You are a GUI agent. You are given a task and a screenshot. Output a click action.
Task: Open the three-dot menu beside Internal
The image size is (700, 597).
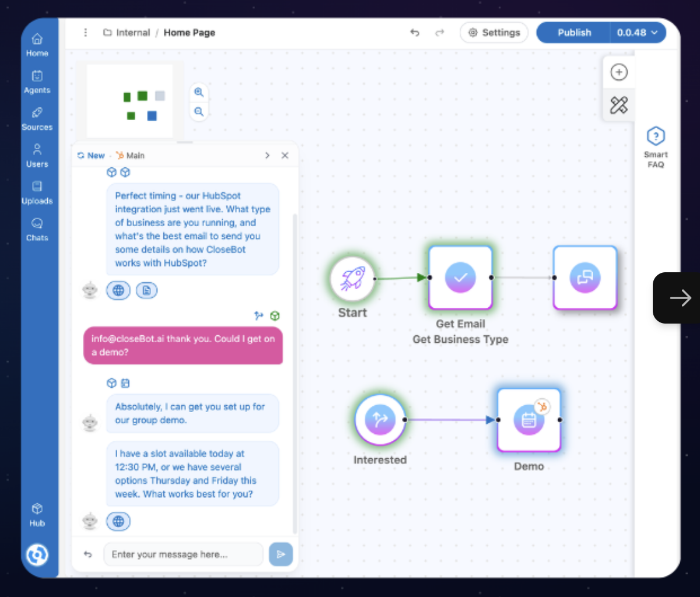click(x=86, y=33)
